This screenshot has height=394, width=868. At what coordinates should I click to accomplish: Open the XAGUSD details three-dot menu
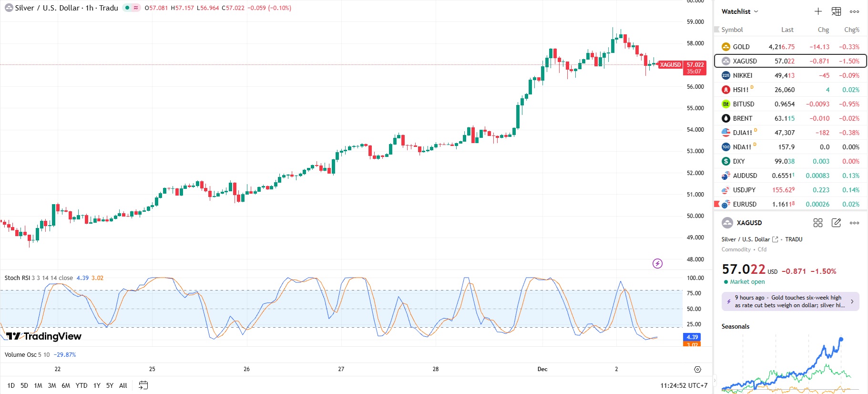pyautogui.click(x=854, y=223)
